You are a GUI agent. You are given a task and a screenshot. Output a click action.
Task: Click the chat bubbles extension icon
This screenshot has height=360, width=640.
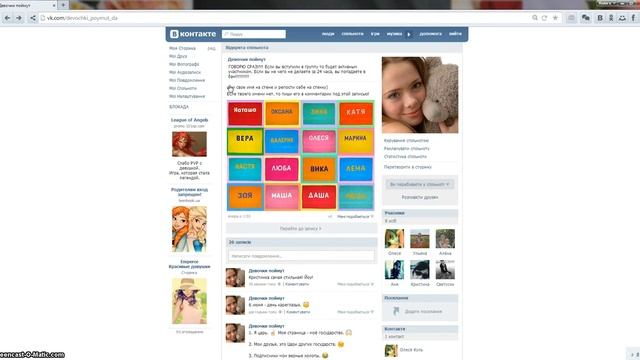(x=586, y=18)
